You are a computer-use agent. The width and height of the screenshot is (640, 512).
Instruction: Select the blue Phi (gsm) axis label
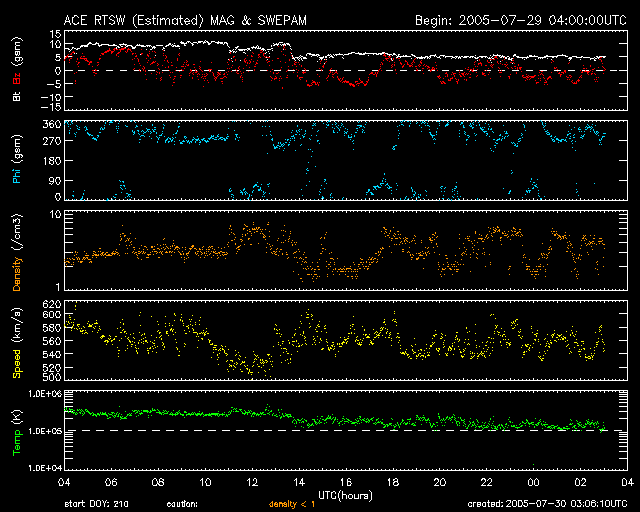click(17, 162)
